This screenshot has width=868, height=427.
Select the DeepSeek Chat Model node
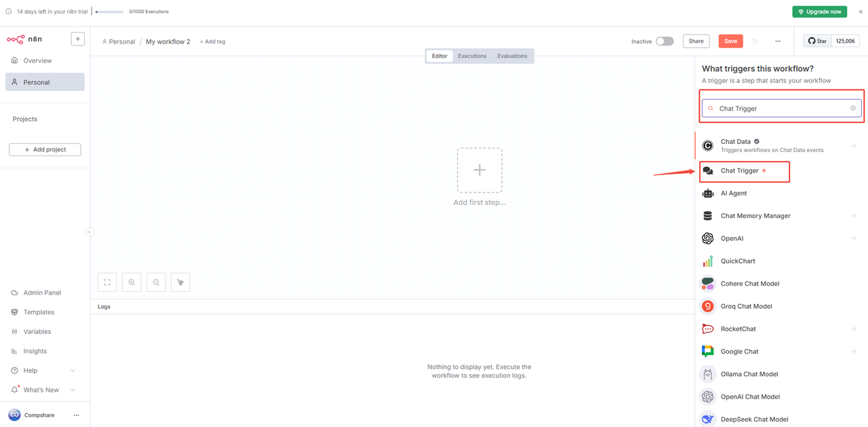pos(781,420)
